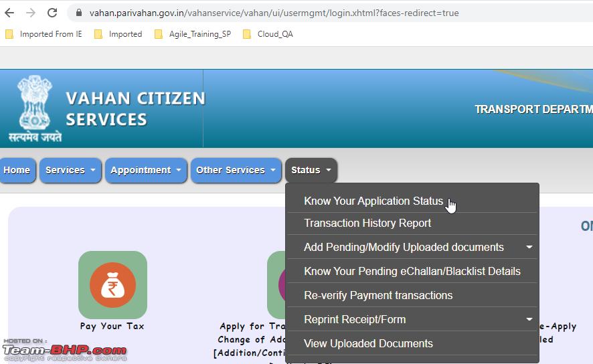Go to the Home navigation button

click(17, 170)
